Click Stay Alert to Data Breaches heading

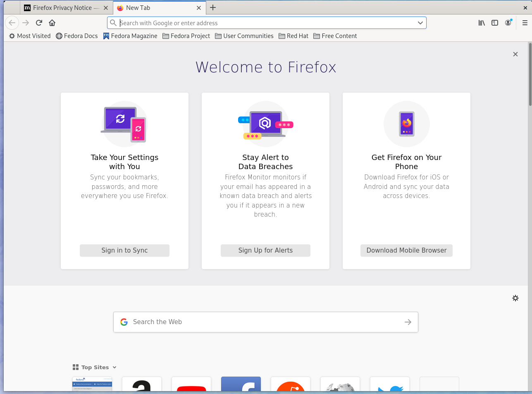coord(265,162)
